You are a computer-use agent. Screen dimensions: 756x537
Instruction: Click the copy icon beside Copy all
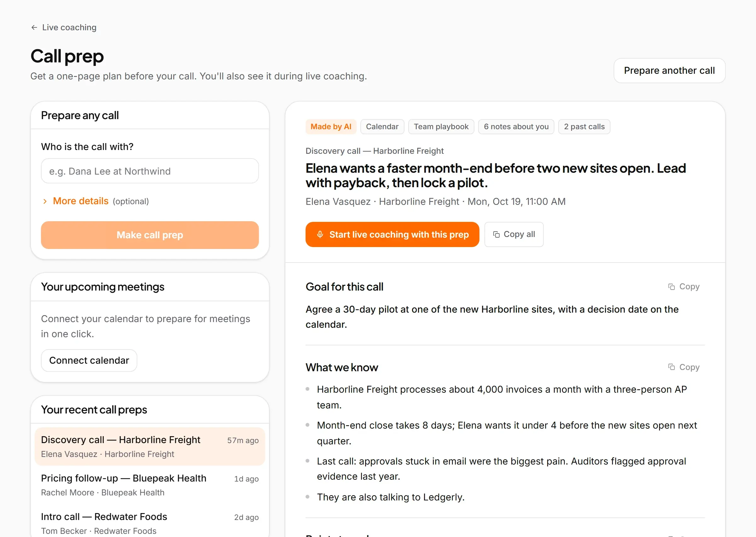(496, 234)
